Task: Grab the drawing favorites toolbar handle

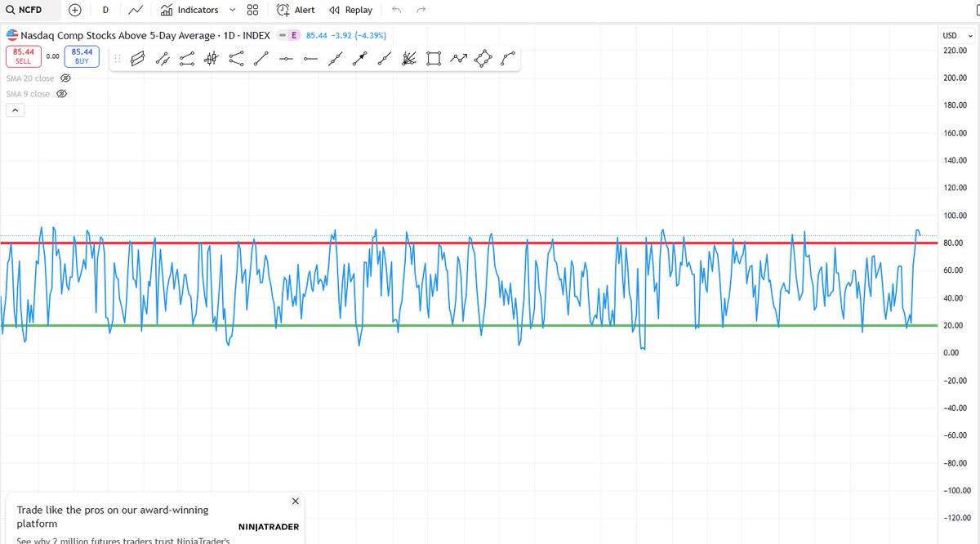Action: click(118, 59)
